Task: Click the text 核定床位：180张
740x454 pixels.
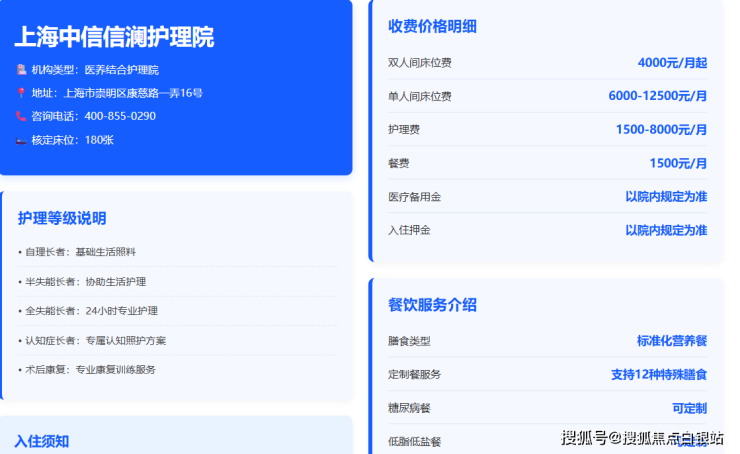Action: (x=73, y=140)
